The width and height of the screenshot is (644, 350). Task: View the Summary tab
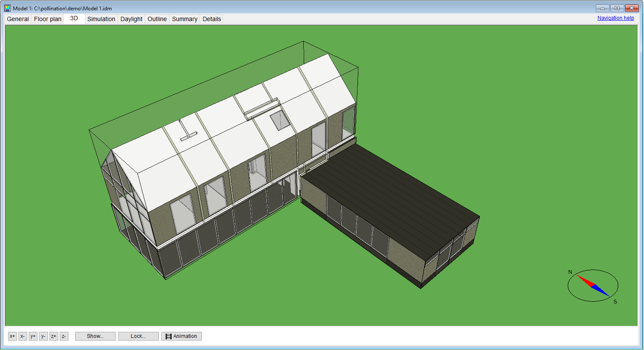tap(185, 19)
